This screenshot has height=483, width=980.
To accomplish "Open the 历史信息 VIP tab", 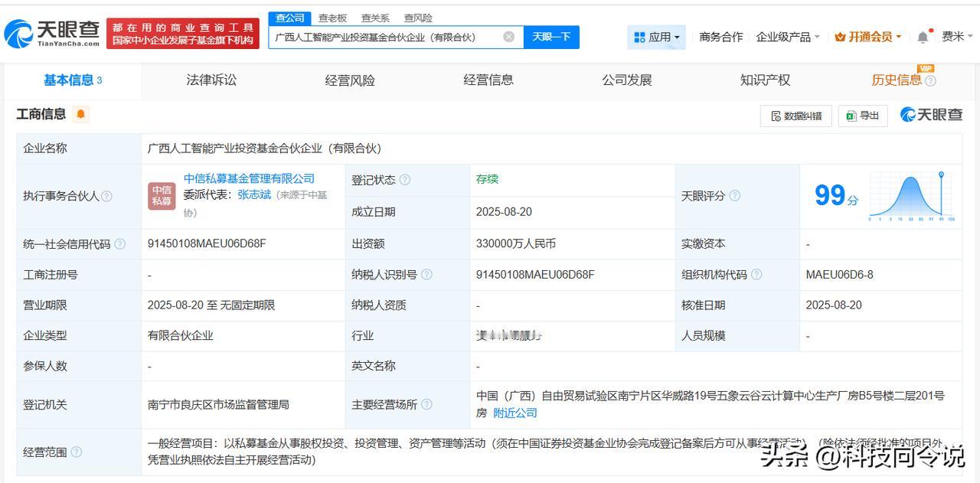I will [x=897, y=80].
